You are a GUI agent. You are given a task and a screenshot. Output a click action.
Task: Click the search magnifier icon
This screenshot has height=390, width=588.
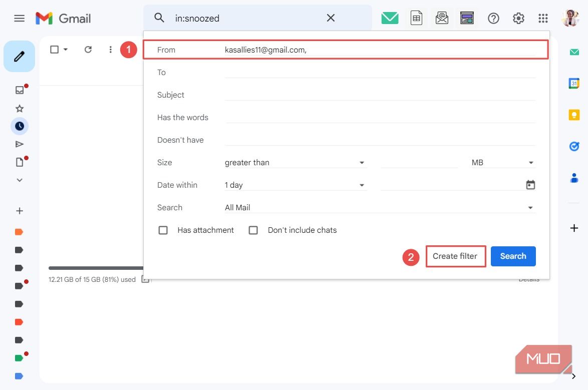tap(159, 18)
